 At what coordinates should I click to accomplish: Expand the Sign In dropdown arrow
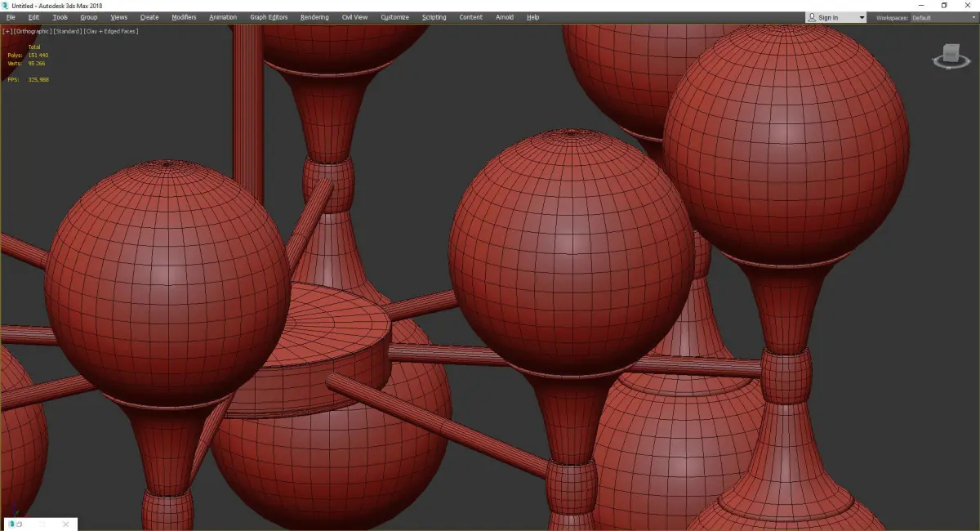tap(862, 17)
